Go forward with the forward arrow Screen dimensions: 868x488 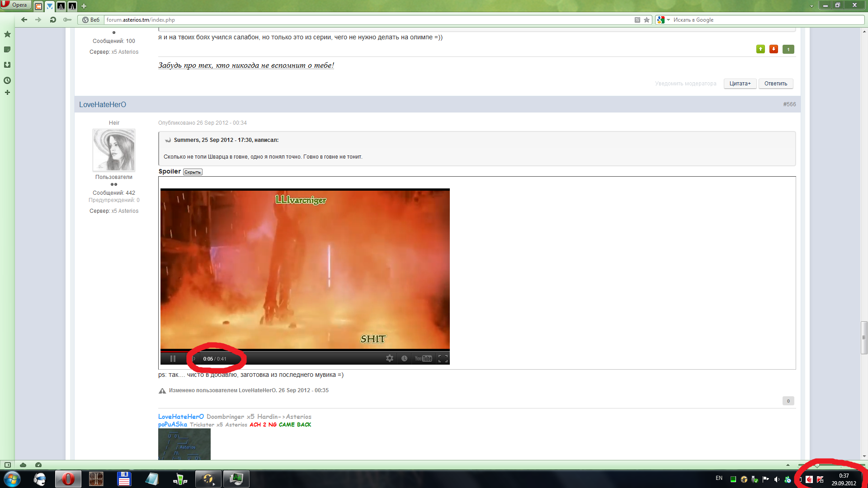pyautogui.click(x=38, y=20)
